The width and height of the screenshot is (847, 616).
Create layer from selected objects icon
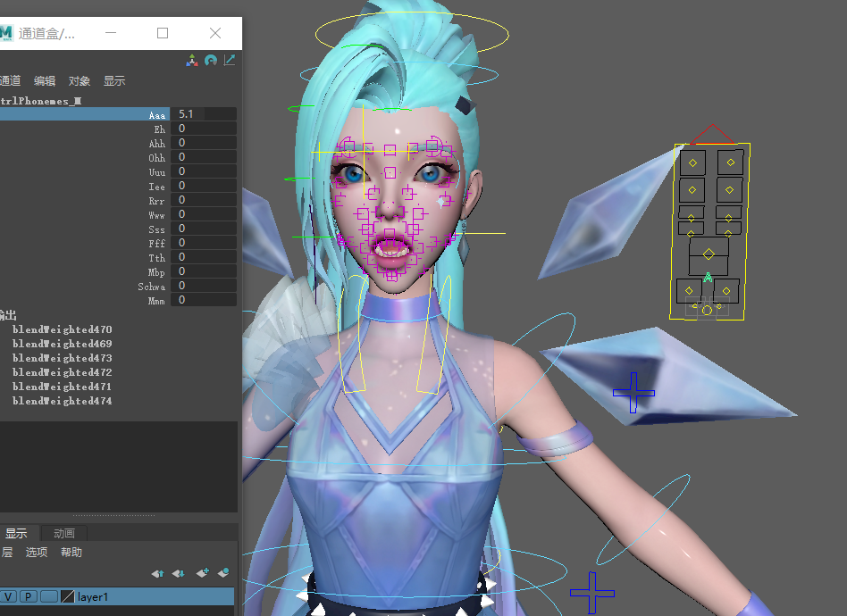click(x=222, y=573)
